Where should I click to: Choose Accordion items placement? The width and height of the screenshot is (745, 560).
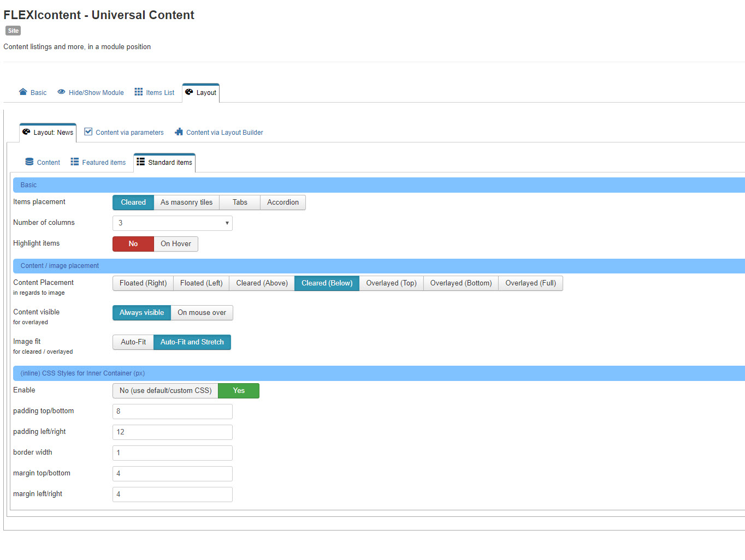(283, 202)
